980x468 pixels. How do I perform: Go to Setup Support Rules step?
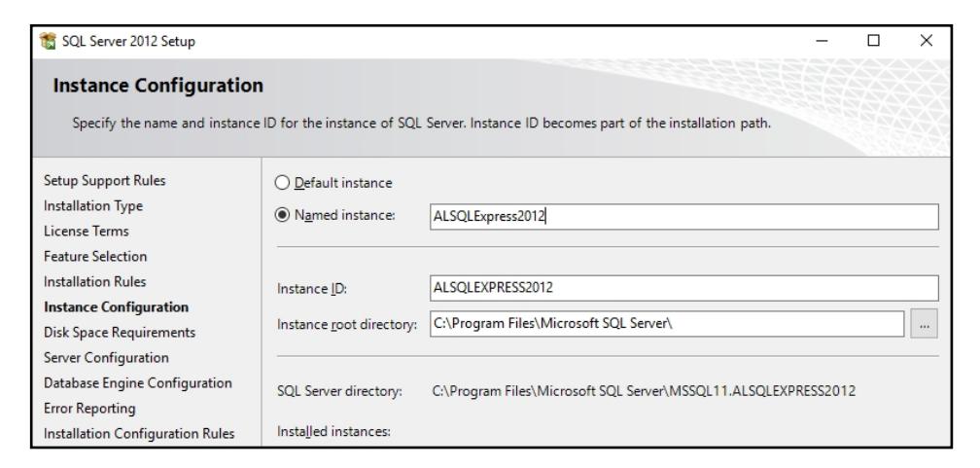point(104,181)
